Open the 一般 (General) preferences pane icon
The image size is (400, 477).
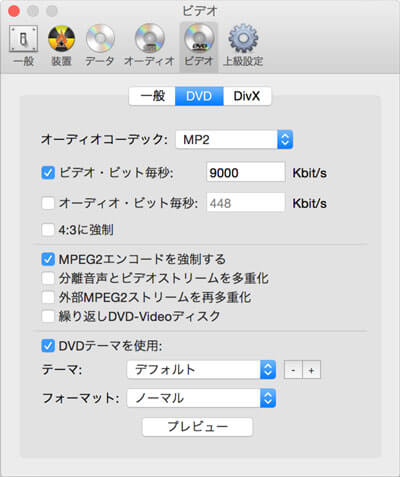coord(23,46)
